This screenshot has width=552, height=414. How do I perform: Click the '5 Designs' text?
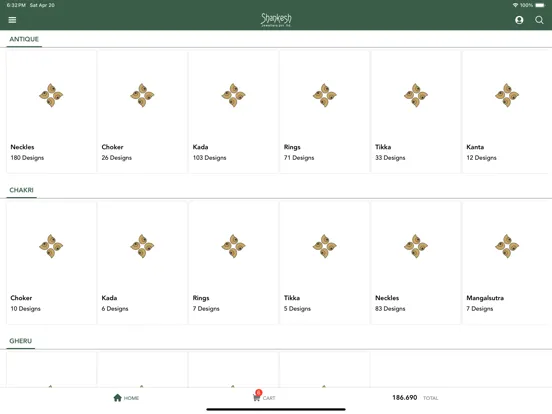click(x=297, y=309)
